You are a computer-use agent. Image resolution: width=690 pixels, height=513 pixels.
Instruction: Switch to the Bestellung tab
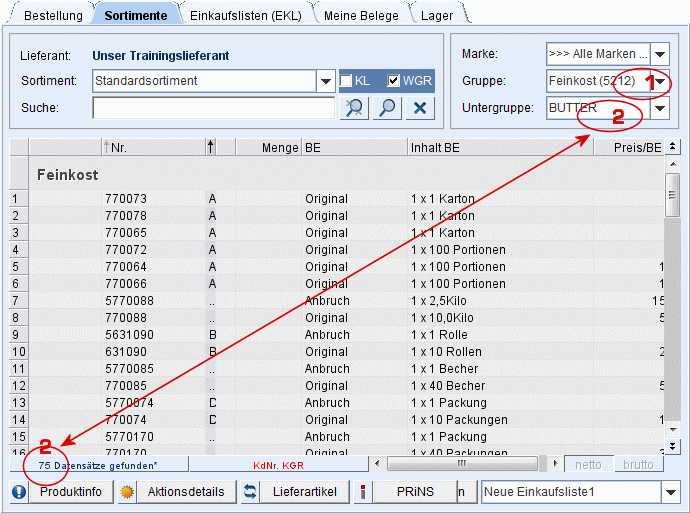pyautogui.click(x=53, y=16)
